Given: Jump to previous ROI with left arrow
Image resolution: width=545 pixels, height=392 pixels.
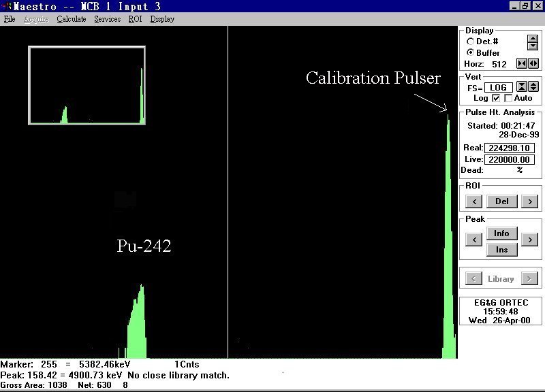Looking at the screenshot, I should 474,201.
